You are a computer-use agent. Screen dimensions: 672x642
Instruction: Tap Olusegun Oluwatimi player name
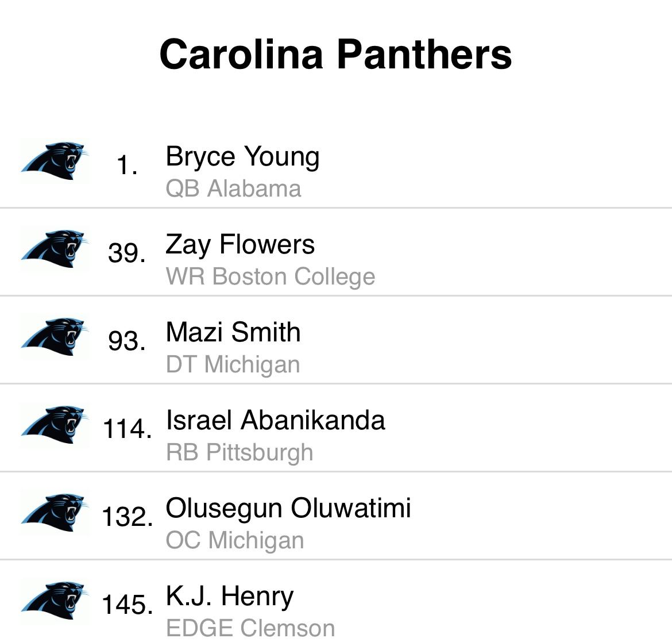click(288, 509)
